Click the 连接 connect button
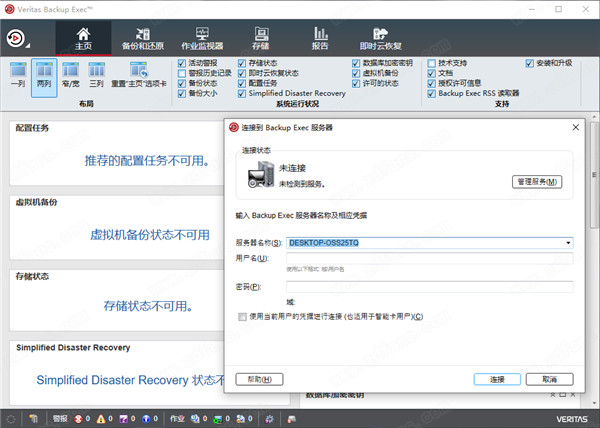Viewport: 600px width, 428px height. pyautogui.click(x=497, y=379)
